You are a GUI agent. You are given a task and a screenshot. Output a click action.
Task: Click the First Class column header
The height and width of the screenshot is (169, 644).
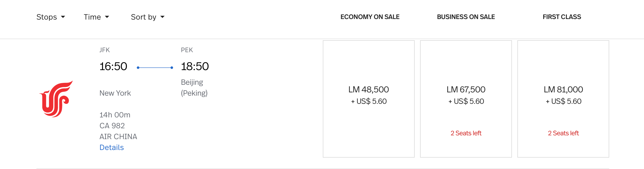point(562,17)
